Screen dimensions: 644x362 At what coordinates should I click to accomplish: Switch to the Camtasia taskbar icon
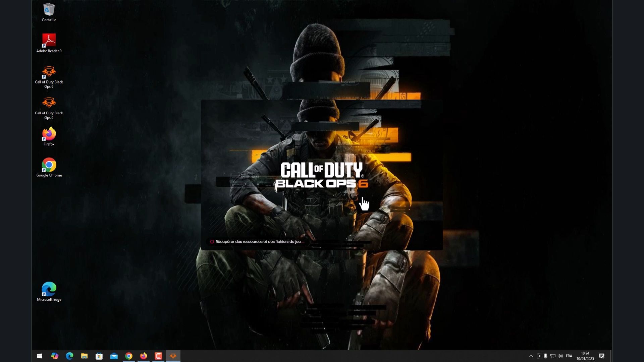point(158,356)
